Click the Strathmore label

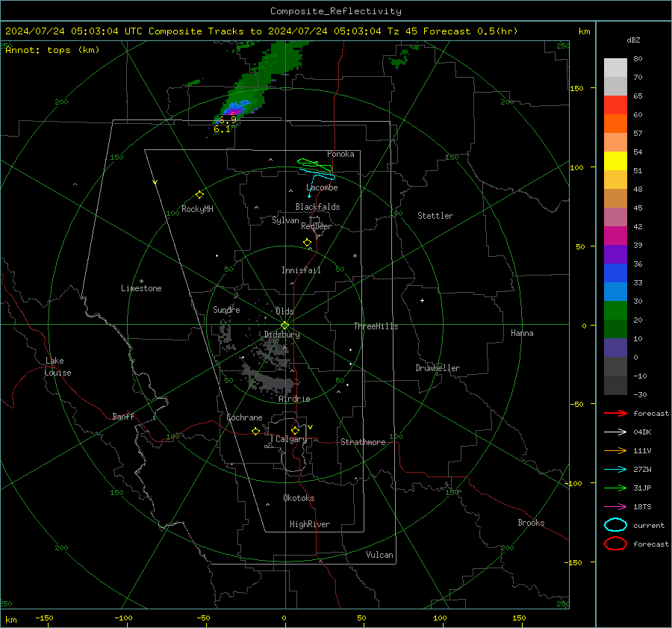click(x=363, y=442)
